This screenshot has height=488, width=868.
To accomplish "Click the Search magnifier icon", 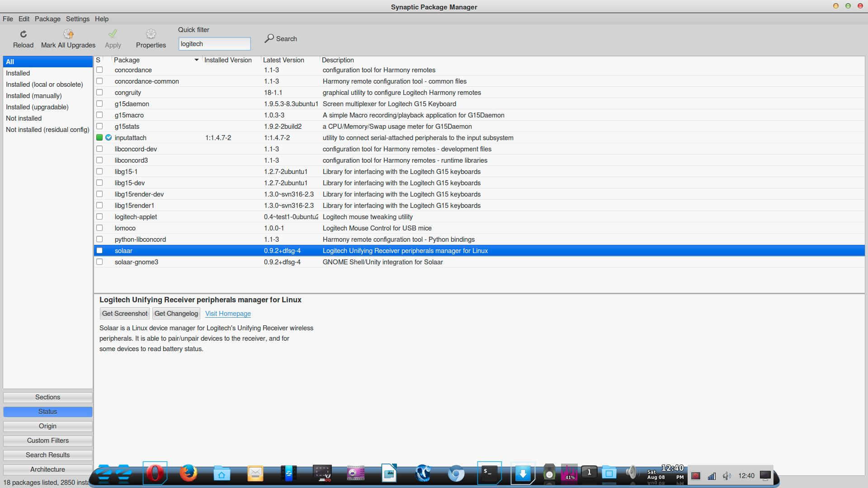I will [269, 38].
